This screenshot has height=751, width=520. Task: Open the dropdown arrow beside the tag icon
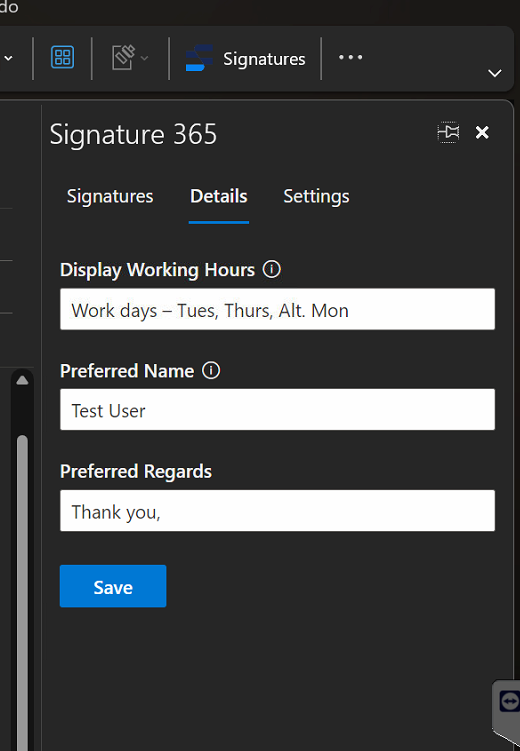coord(144,58)
